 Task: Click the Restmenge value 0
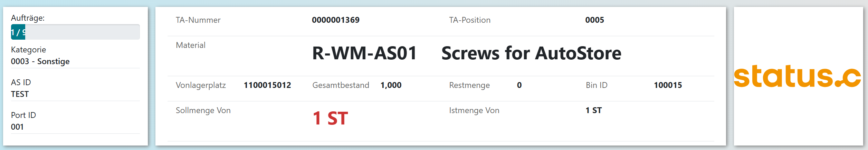[519, 85]
